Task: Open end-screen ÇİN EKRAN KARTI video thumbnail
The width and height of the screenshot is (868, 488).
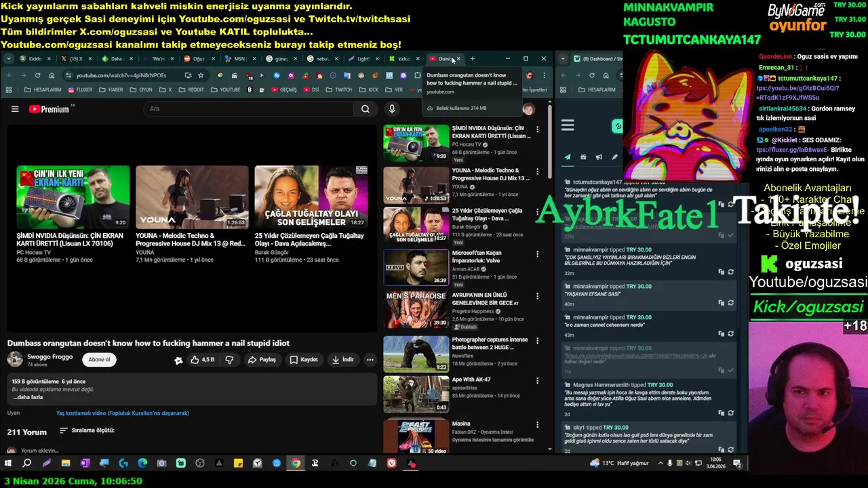Action: pyautogui.click(x=73, y=197)
